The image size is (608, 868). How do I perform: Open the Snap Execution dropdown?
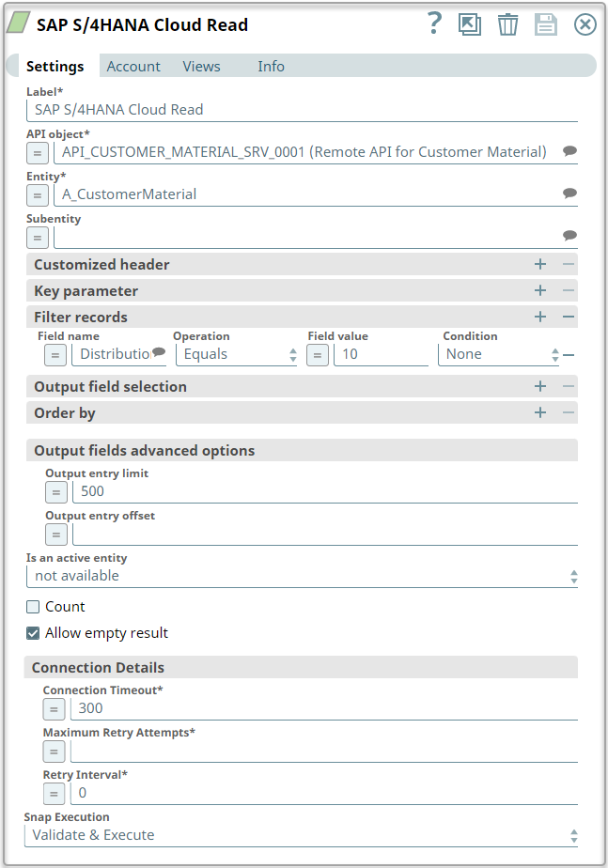pos(301,835)
